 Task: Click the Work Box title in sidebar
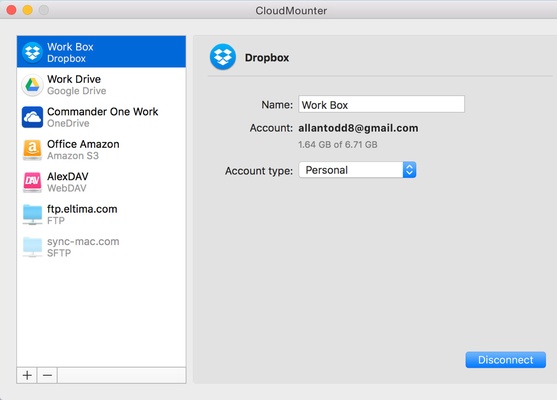(x=70, y=47)
